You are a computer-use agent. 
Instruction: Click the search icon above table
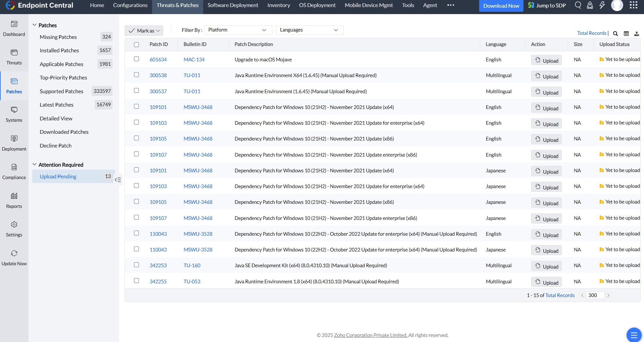coord(615,34)
